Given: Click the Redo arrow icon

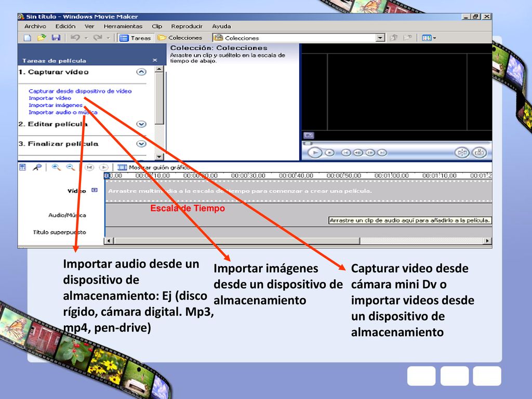Looking at the screenshot, I should (x=97, y=37).
